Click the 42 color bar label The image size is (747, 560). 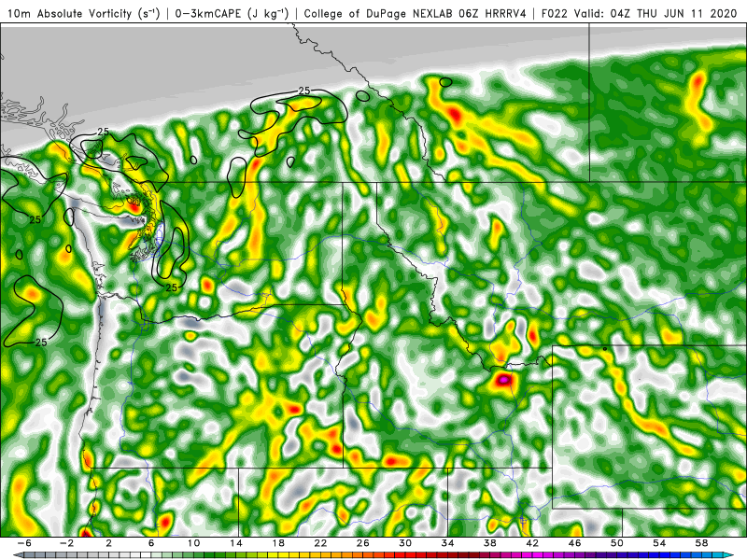click(532, 543)
